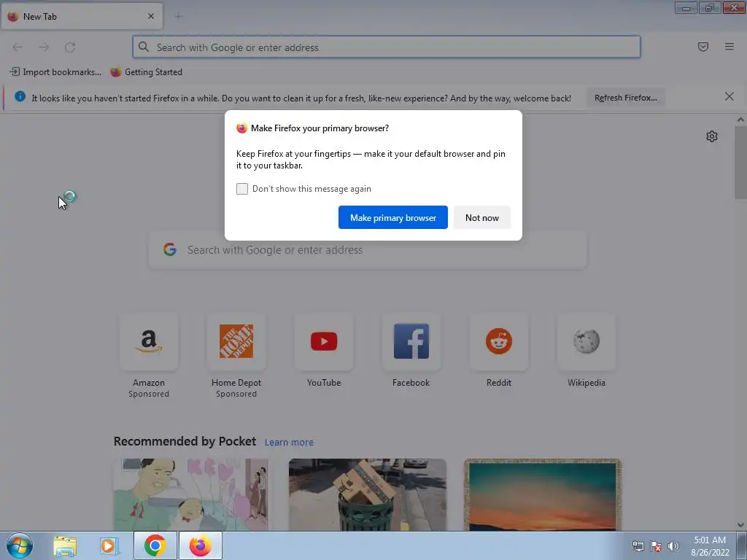Image resolution: width=747 pixels, height=560 pixels.
Task: Open Pocket story with sunset image
Action: click(x=543, y=494)
